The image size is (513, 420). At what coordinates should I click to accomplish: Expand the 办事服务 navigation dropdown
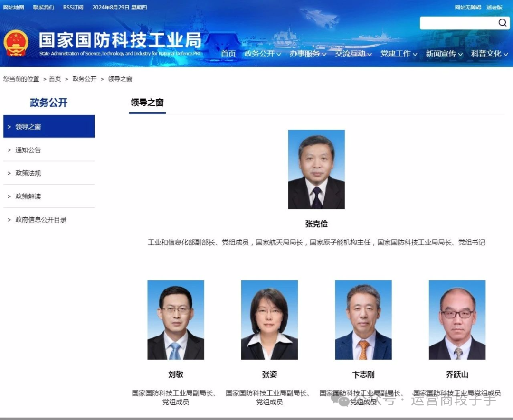pyautogui.click(x=308, y=54)
